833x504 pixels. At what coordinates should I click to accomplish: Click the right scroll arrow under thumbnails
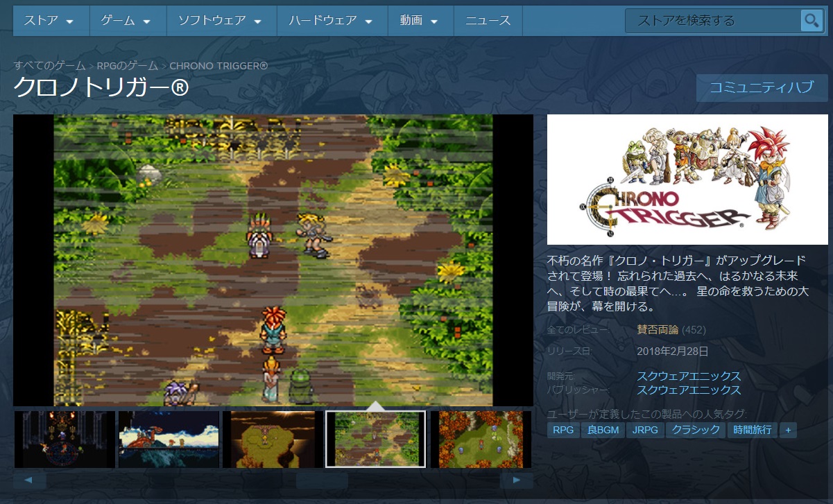click(516, 480)
